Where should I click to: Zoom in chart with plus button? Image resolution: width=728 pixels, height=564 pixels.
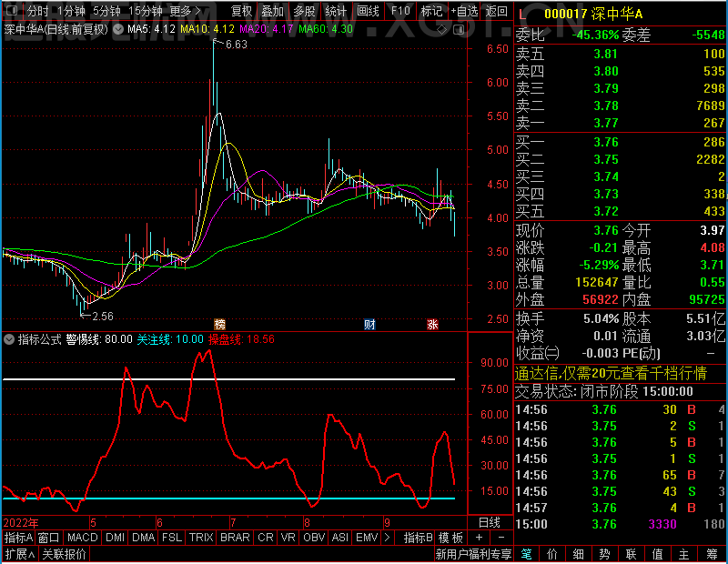pyautogui.click(x=480, y=538)
